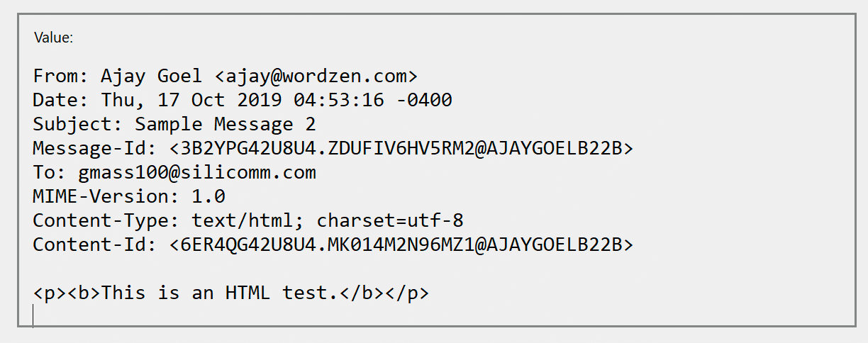This screenshot has width=868, height=343.
Task: Click the timezone offset -0400
Action: (x=424, y=100)
